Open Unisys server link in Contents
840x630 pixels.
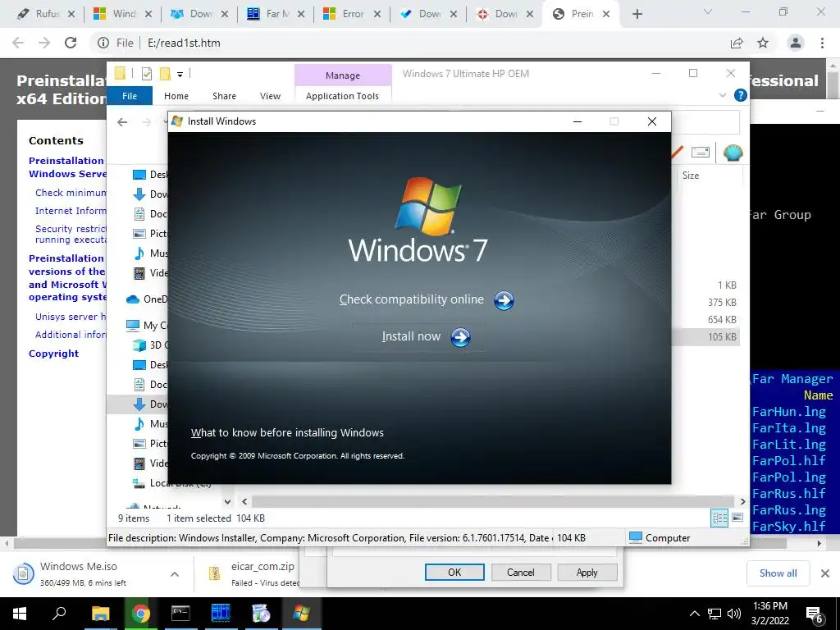pyautogui.click(x=71, y=317)
